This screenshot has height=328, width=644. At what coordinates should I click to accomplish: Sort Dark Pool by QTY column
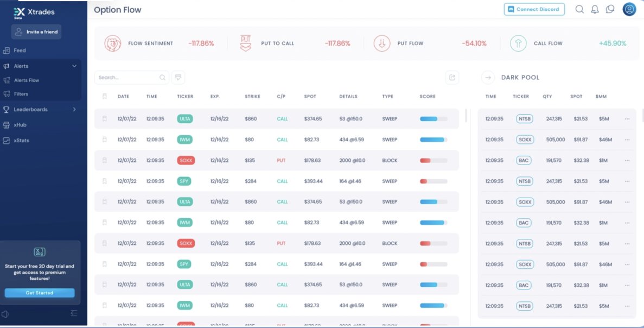[x=547, y=97]
